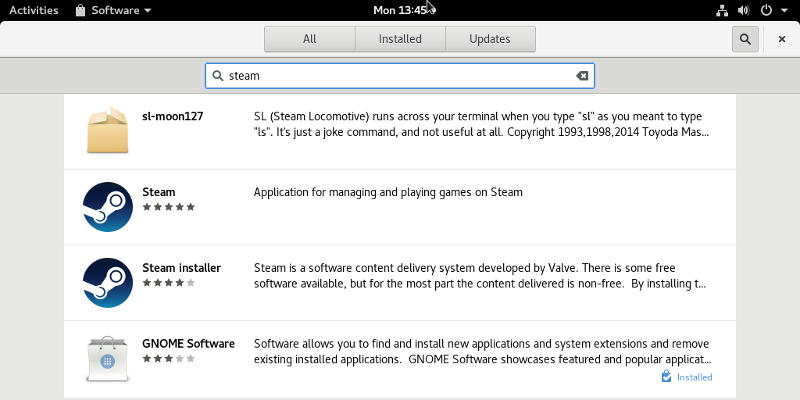The width and height of the screenshot is (800, 400).
Task: Open the volume icon in top bar
Action: point(744,10)
